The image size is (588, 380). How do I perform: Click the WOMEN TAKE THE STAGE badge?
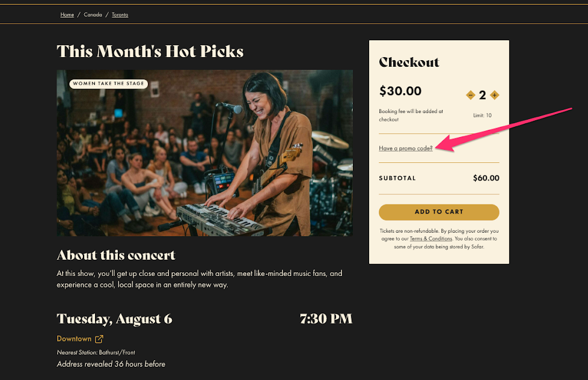point(108,84)
